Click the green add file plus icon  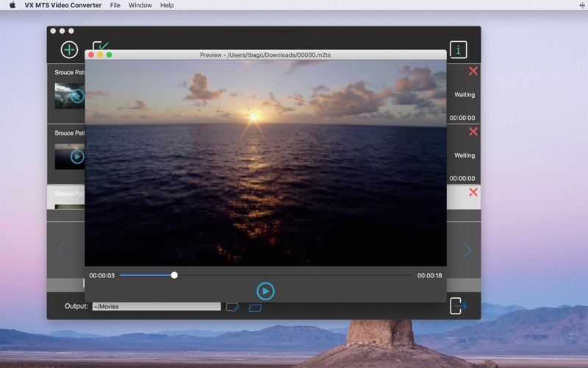(x=69, y=50)
